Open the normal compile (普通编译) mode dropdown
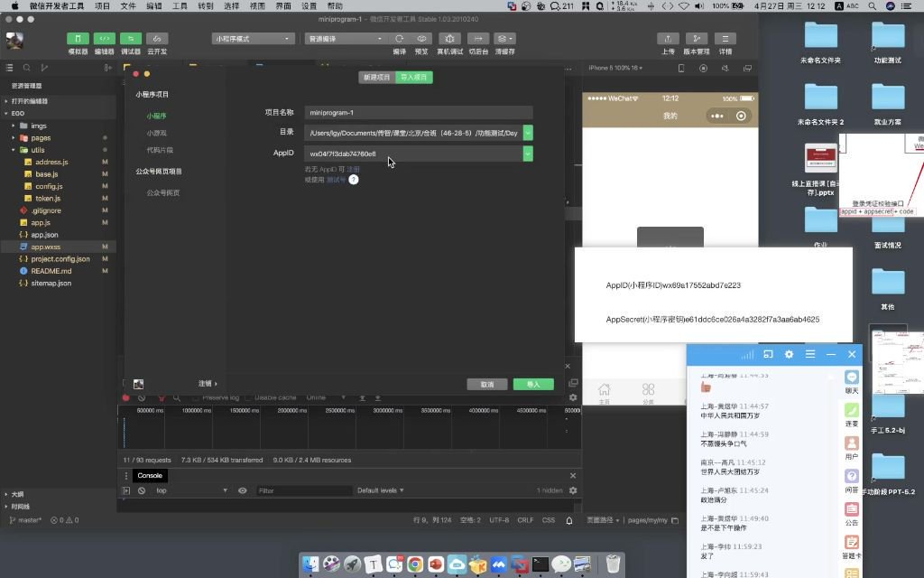 [x=345, y=38]
